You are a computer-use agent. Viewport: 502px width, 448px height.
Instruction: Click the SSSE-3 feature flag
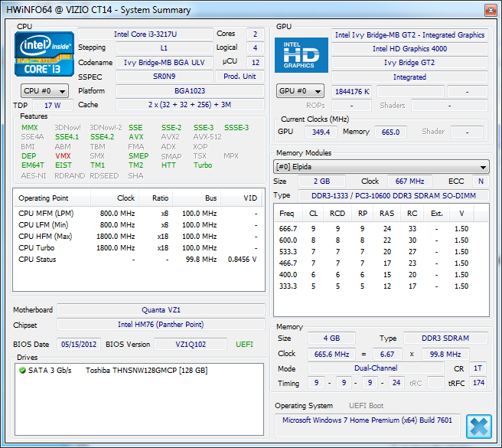[x=236, y=128]
